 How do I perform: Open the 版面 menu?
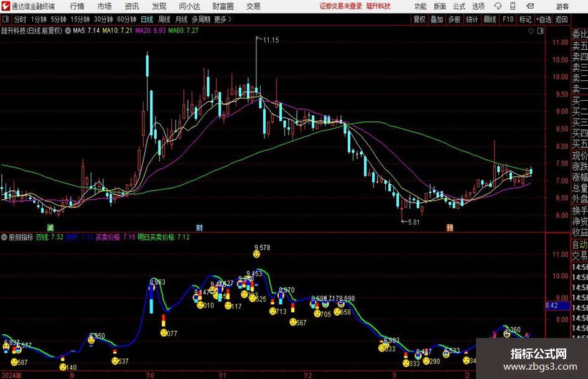tap(439, 6)
